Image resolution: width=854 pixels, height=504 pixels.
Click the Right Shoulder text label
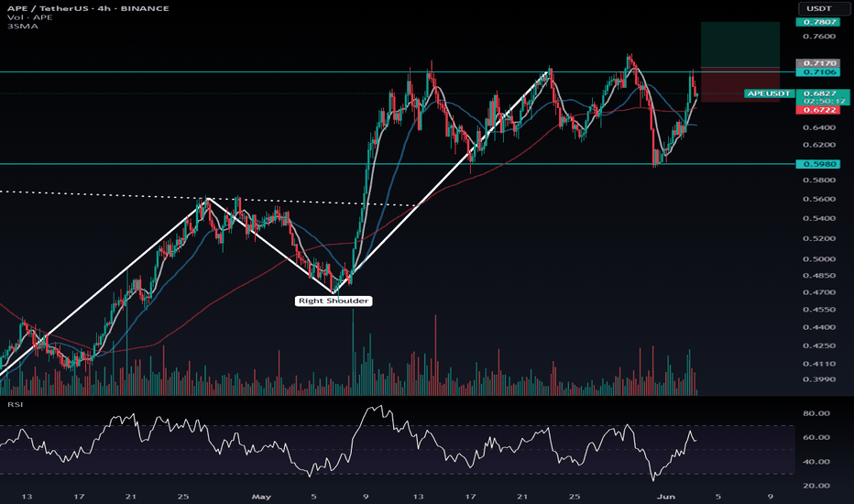pos(334,301)
